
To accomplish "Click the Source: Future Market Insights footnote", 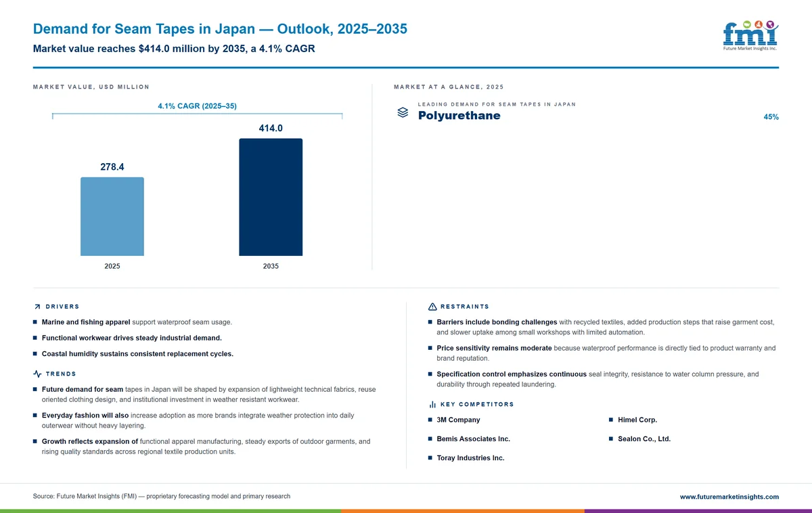I will [x=162, y=496].
